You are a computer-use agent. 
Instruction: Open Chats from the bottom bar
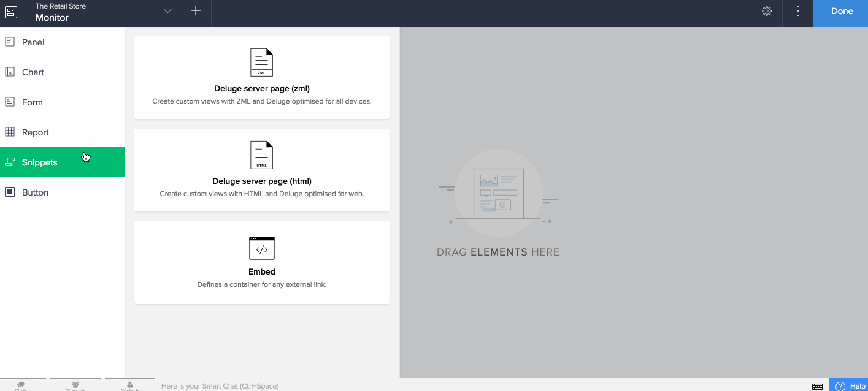coord(21,385)
